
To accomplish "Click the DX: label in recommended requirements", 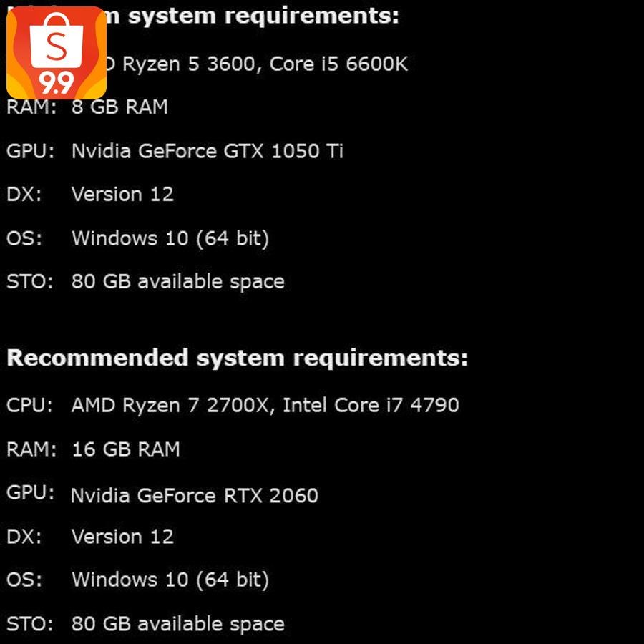I will coord(24,537).
